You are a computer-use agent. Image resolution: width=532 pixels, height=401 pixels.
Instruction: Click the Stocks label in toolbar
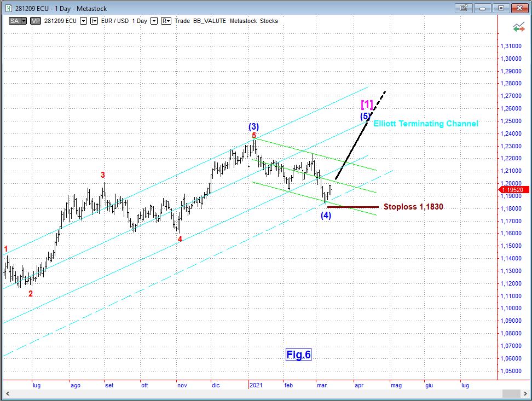tap(269, 21)
